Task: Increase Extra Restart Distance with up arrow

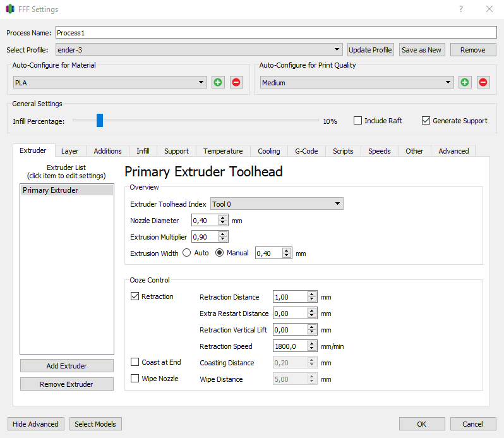Action: pos(312,311)
